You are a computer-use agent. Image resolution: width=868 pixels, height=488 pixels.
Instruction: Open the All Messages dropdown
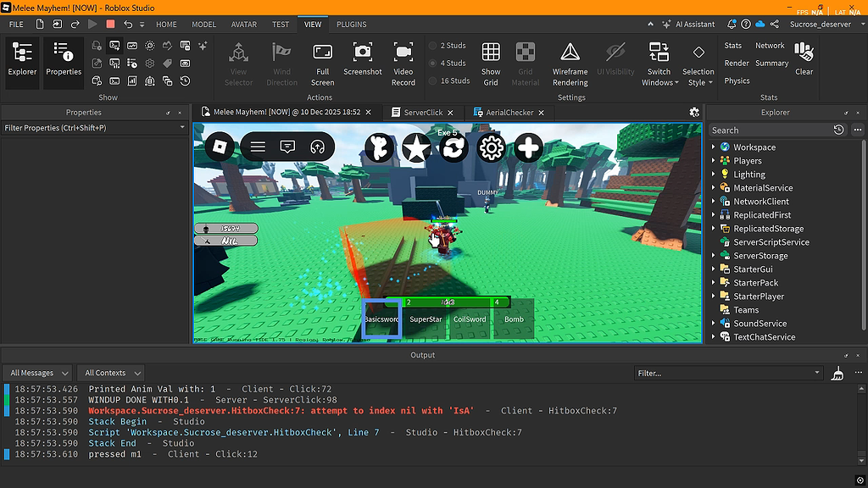(x=37, y=373)
